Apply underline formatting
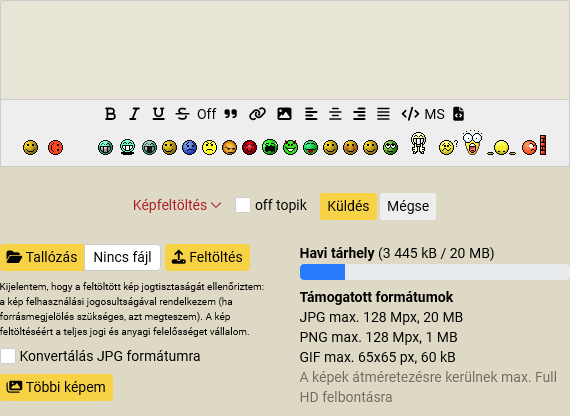Viewport: 570px width, 416px height. pos(158,114)
